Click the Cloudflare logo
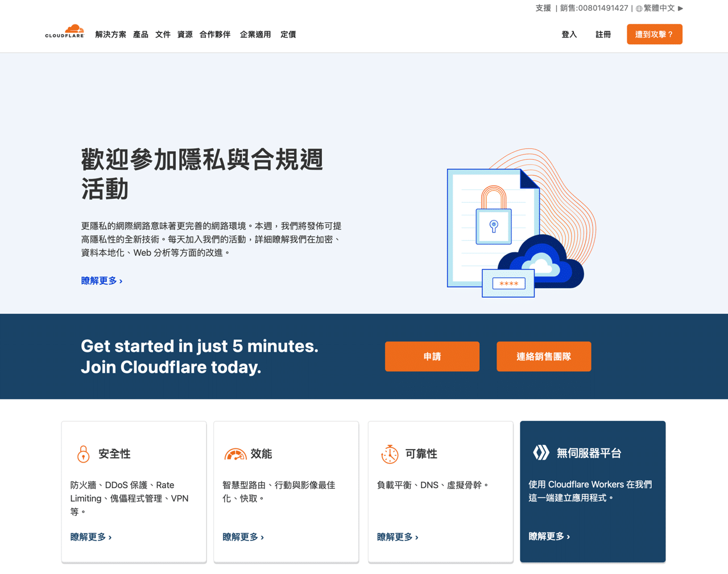Viewport: 728px width, 574px height. coord(65,31)
